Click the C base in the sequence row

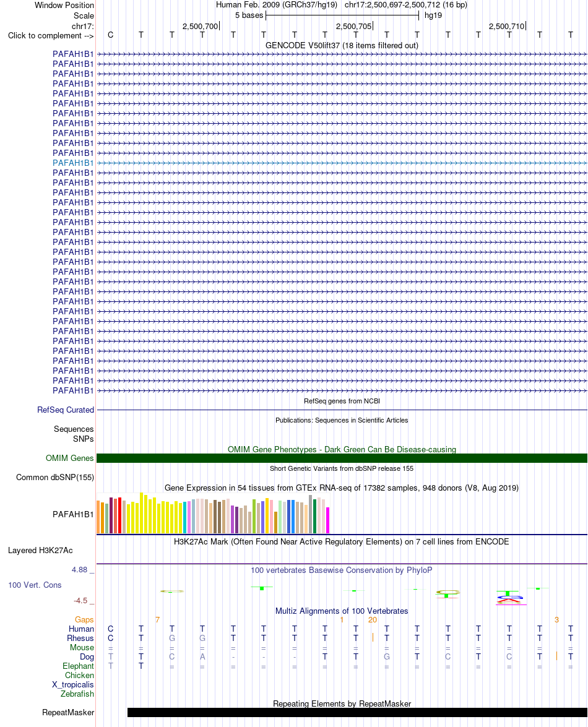(x=110, y=35)
